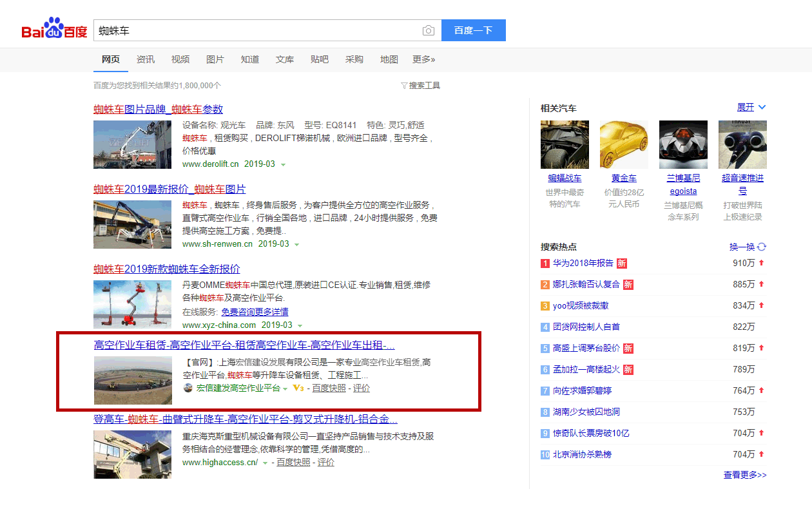Open hot search 向佐求婚郭碧婷

[583, 390]
